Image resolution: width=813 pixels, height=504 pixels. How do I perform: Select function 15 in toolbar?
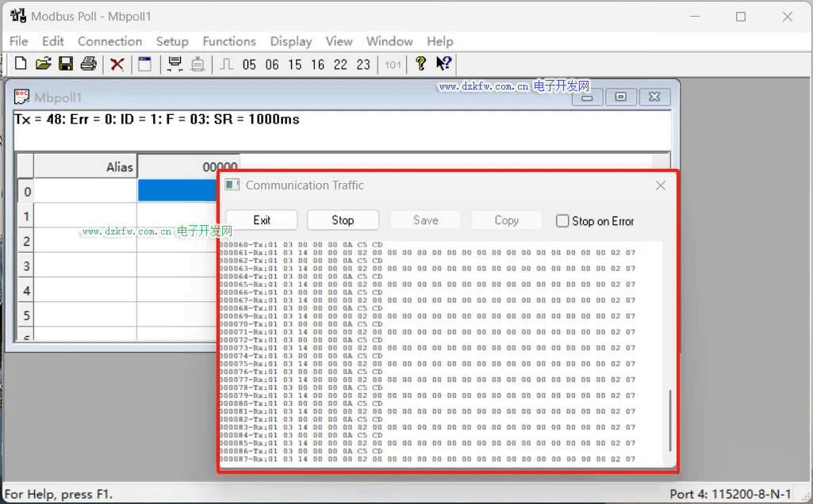tap(295, 64)
